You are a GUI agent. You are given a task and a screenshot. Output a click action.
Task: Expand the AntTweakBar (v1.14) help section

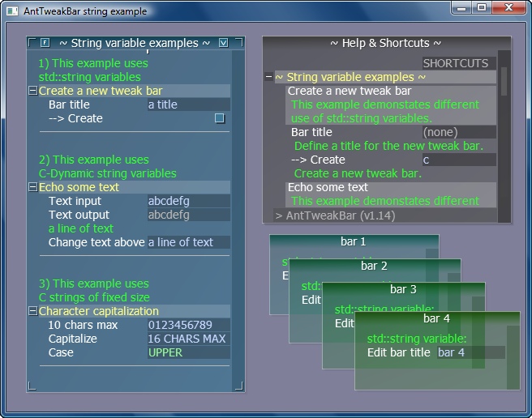point(279,215)
